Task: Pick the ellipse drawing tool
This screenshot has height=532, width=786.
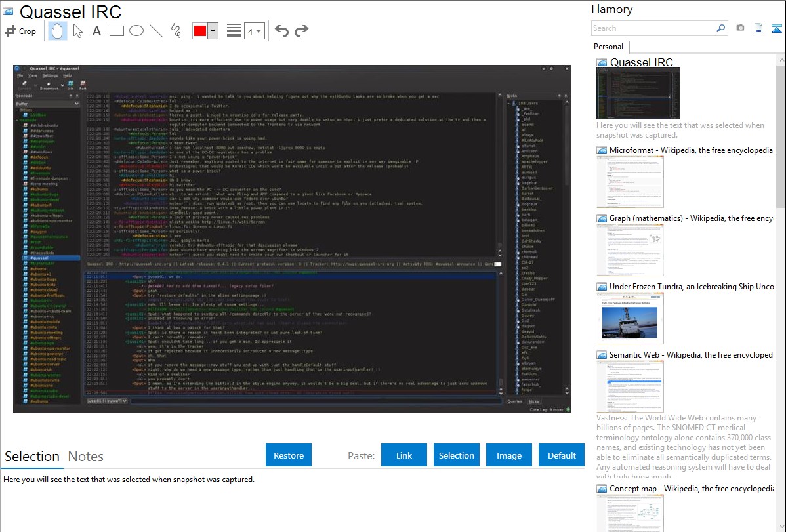Action: point(136,31)
